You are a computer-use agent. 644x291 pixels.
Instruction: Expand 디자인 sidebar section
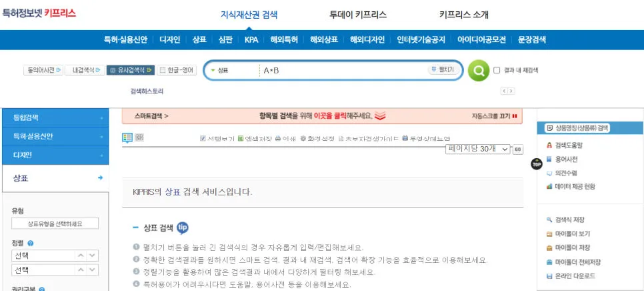[55, 156]
